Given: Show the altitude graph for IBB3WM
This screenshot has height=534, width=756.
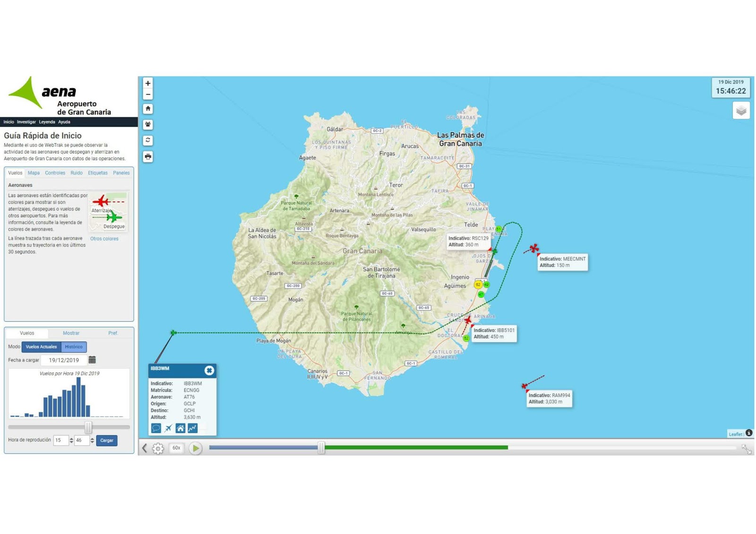Looking at the screenshot, I should (x=192, y=428).
